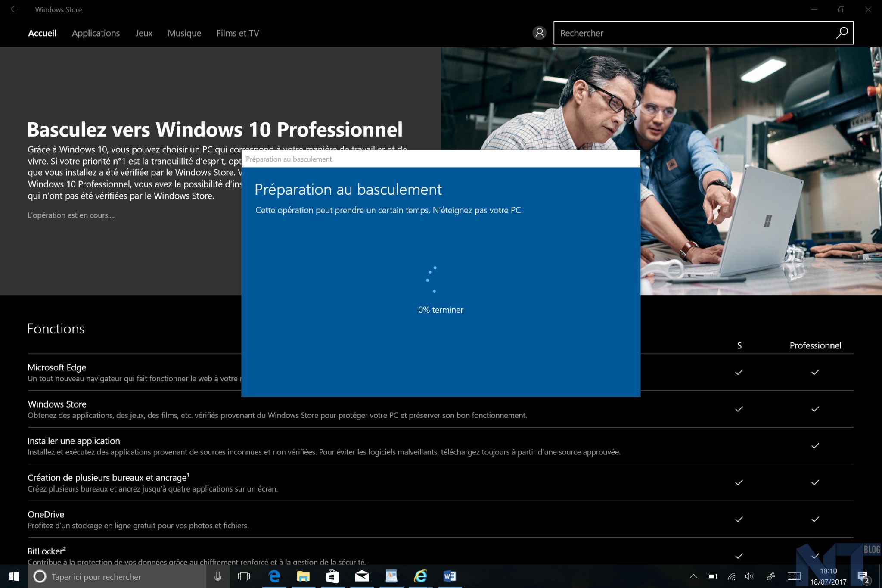882x588 pixels.
Task: Open the user account profile icon
Action: (539, 33)
